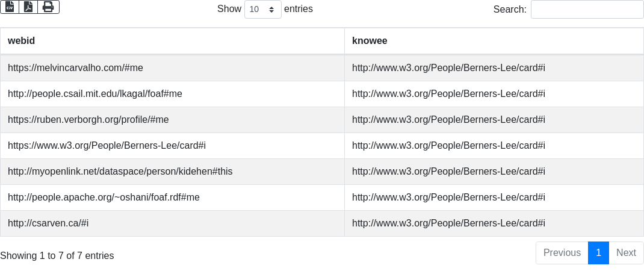
Task: Click the knowee cell in the melvincarvalho row
Action: coord(448,68)
